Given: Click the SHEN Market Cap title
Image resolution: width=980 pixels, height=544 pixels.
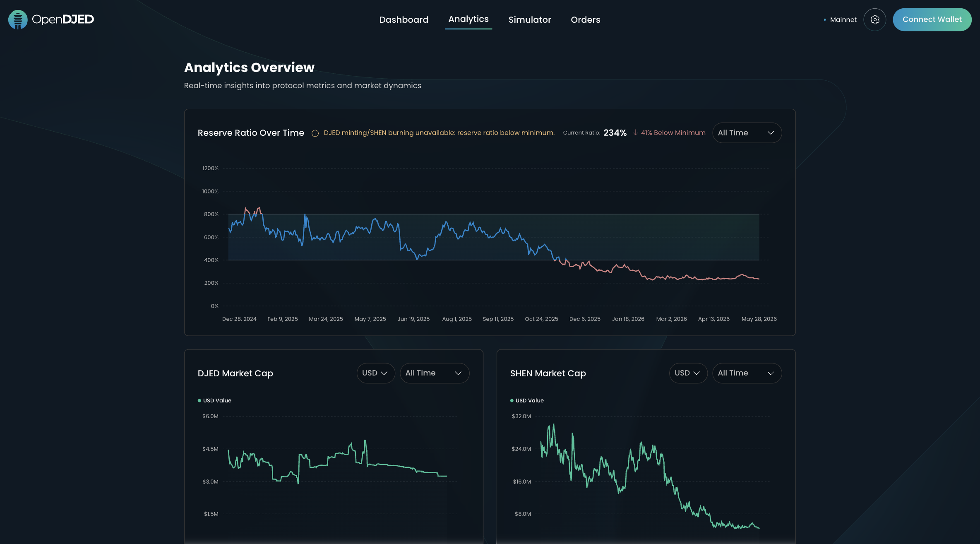Looking at the screenshot, I should point(548,373).
